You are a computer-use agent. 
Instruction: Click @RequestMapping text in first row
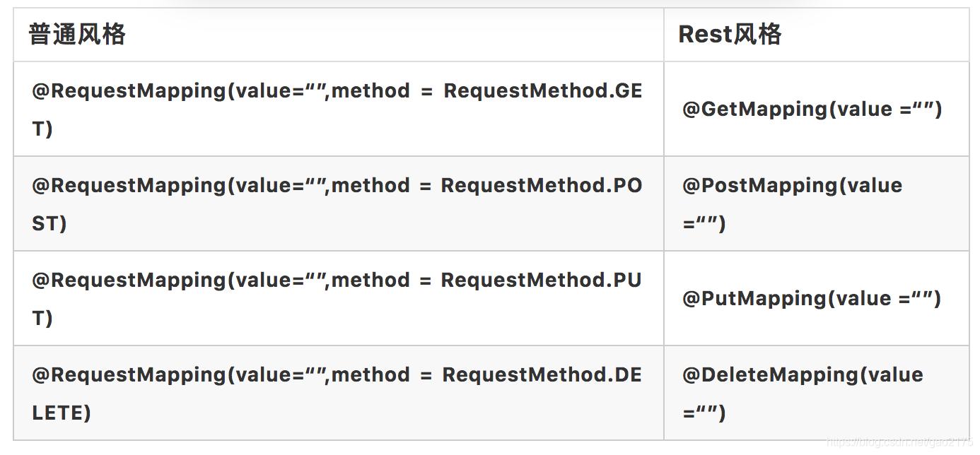click(129, 91)
